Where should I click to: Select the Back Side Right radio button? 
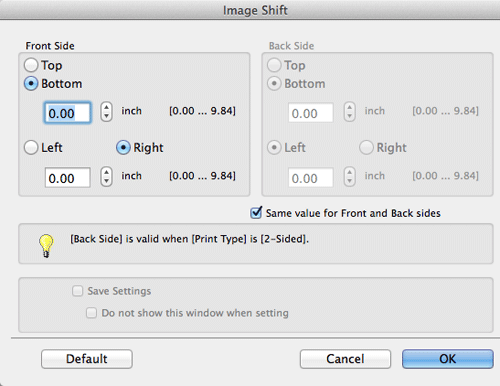366,147
